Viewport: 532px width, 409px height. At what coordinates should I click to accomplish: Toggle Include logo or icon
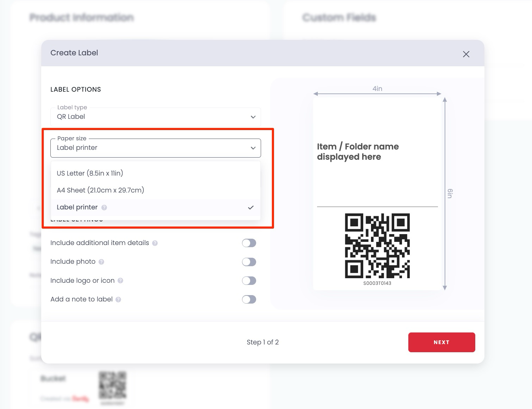tap(249, 281)
